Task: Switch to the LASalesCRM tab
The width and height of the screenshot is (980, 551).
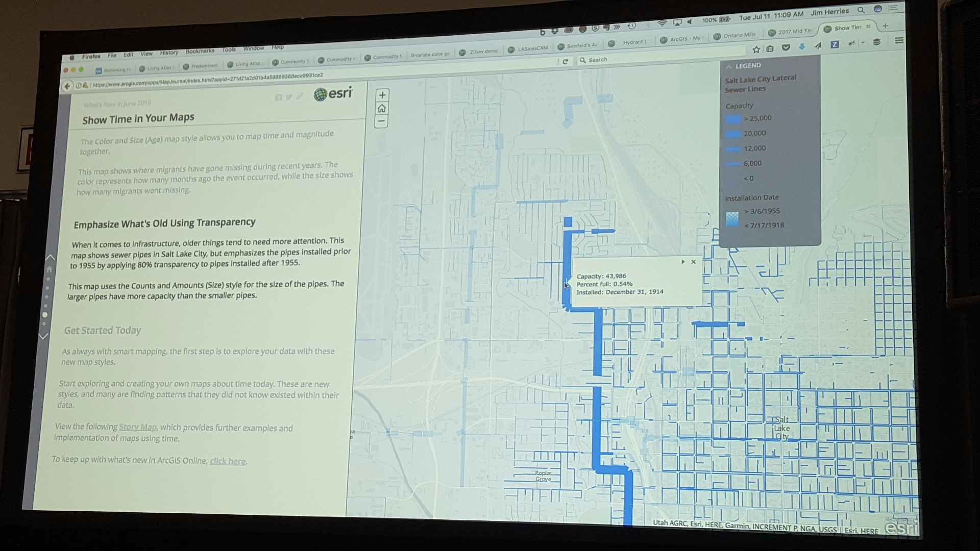Action: (x=529, y=49)
